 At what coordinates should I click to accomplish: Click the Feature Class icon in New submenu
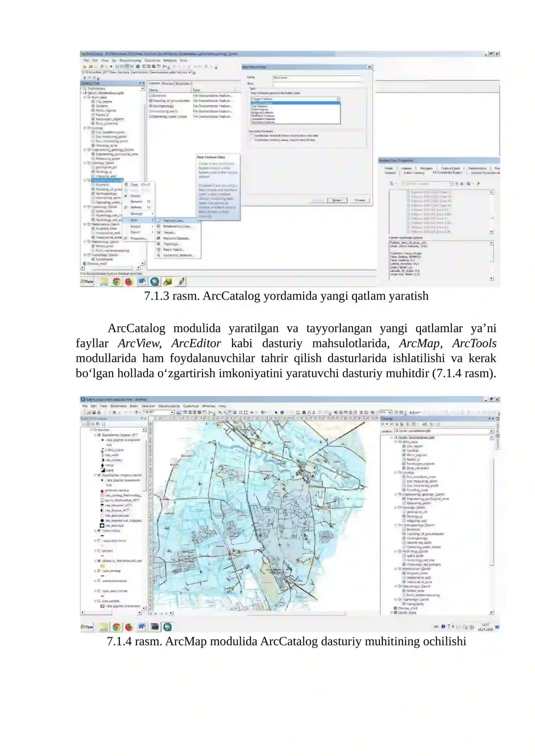(159, 221)
